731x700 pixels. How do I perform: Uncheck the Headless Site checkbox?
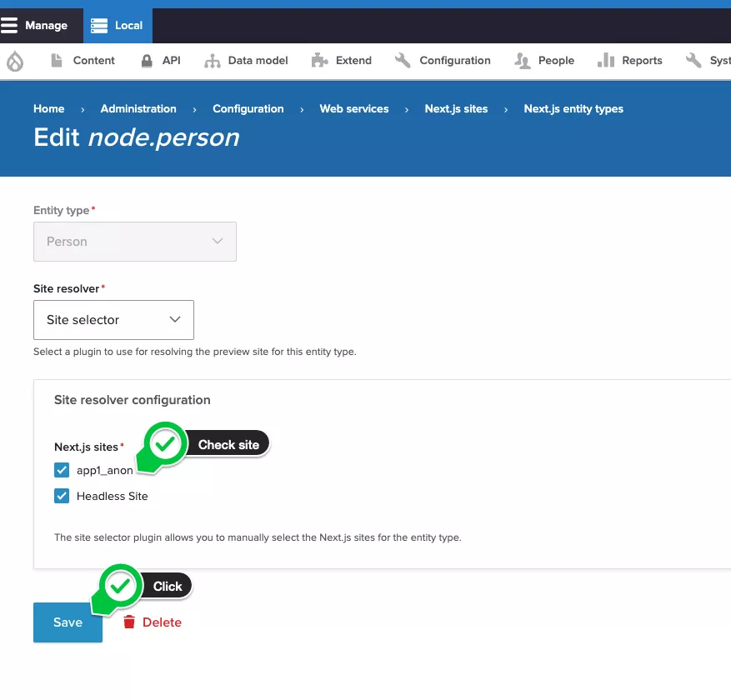62,496
